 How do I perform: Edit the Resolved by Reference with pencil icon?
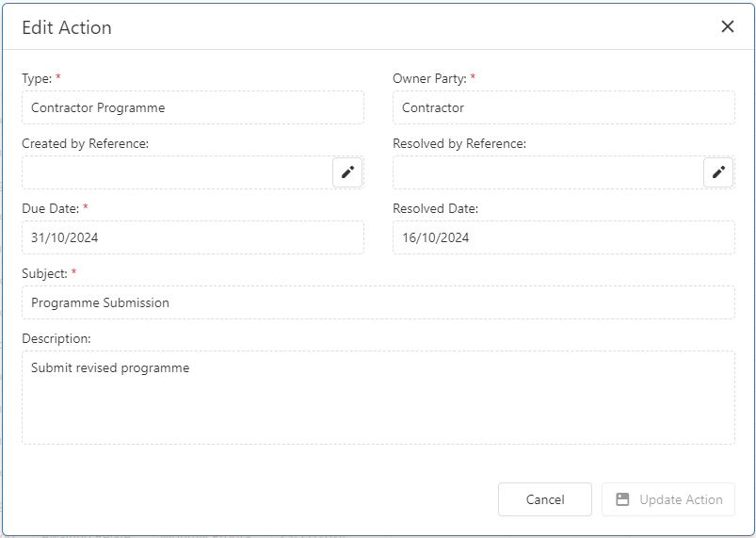(x=718, y=172)
